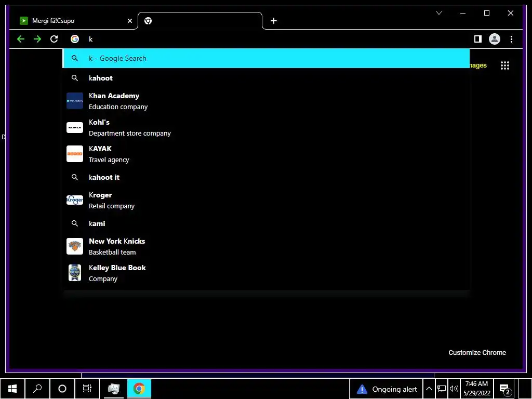Open the Chrome taskbar icon

[x=139, y=389]
